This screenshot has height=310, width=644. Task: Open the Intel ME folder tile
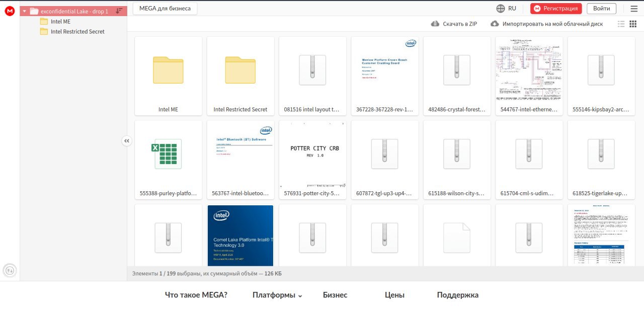[x=168, y=76]
